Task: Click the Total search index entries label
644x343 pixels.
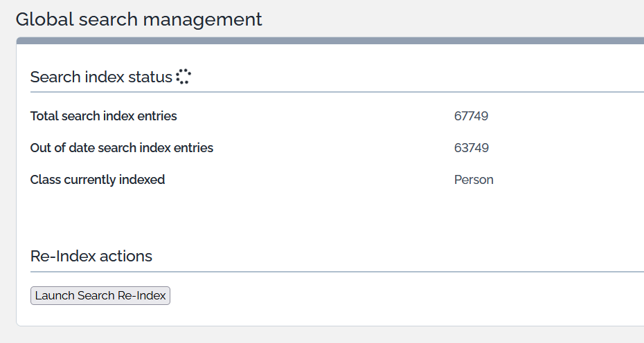Action: [104, 116]
